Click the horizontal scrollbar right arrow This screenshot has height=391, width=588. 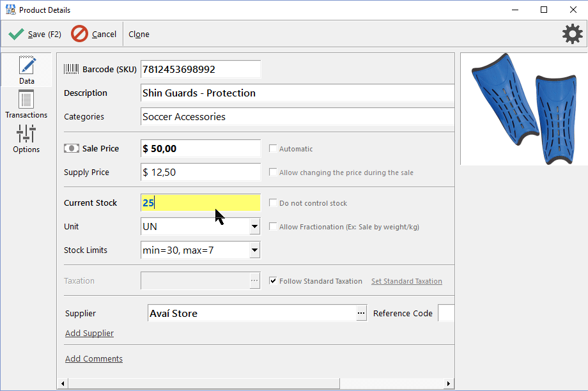tap(449, 383)
